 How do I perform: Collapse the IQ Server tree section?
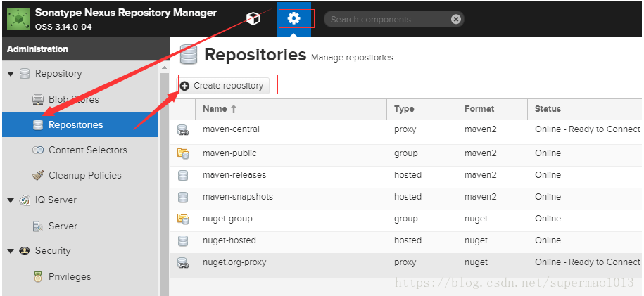[11, 200]
